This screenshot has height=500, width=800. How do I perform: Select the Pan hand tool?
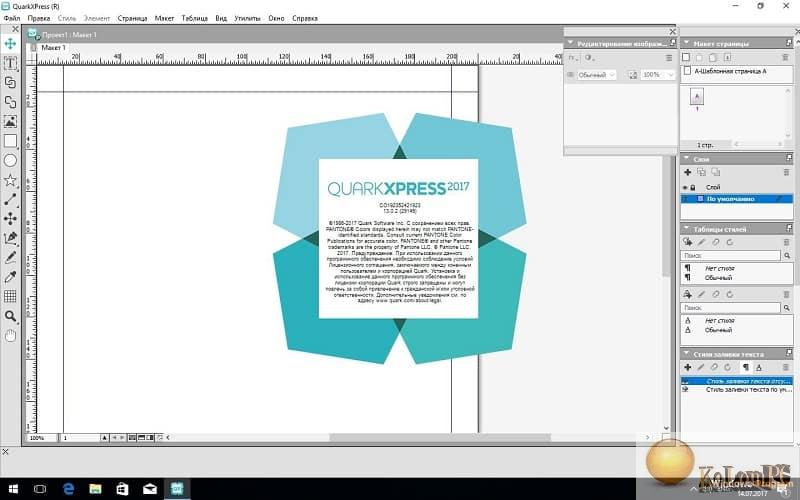(10, 336)
